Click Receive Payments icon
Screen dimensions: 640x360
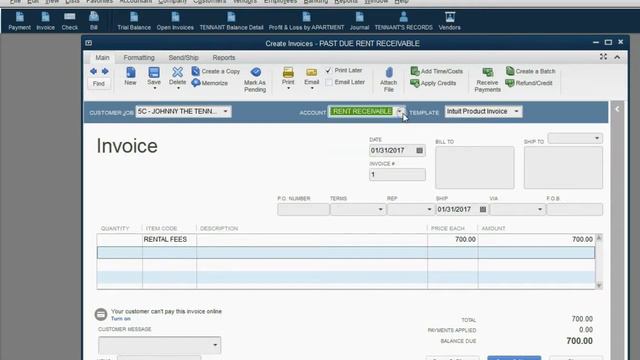(x=487, y=80)
